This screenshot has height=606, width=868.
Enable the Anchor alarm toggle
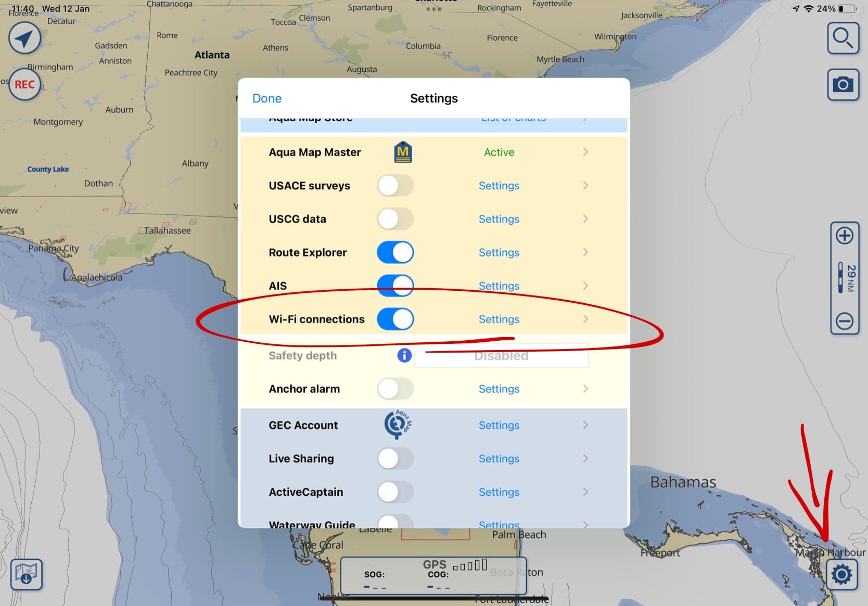395,389
